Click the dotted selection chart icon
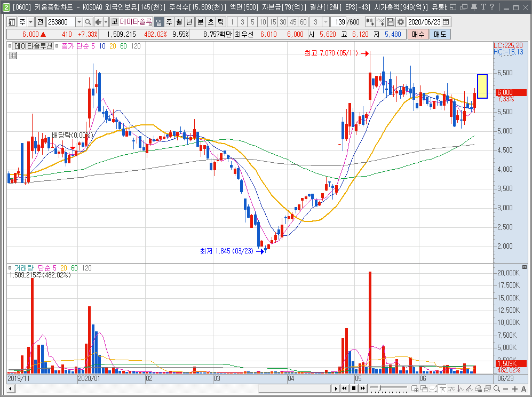The height and width of the screenshot is (397, 532). click(433, 388)
